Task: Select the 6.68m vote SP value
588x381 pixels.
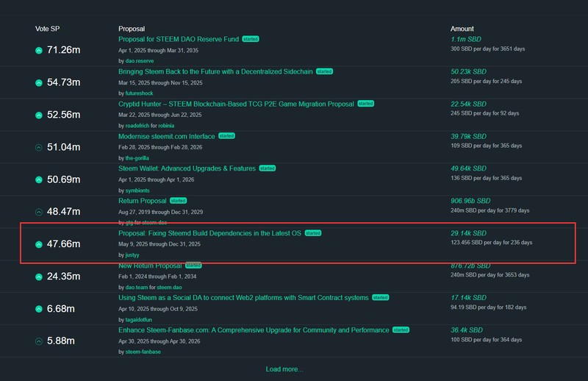Action: coord(61,309)
